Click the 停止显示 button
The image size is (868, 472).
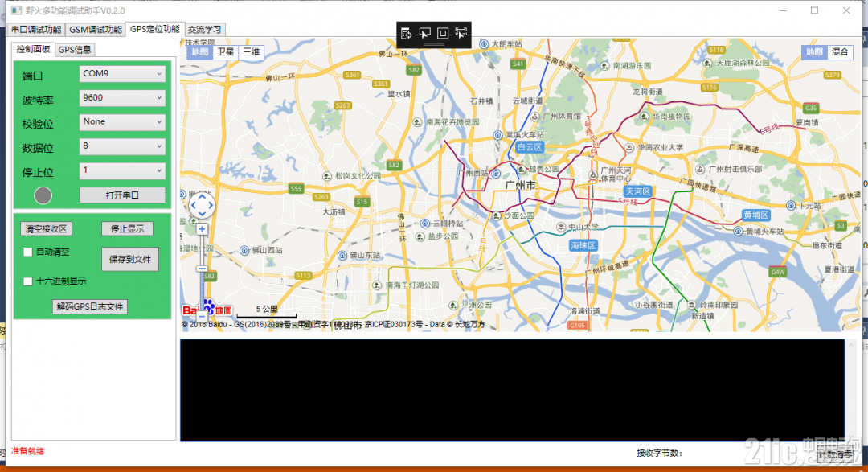[x=127, y=229]
